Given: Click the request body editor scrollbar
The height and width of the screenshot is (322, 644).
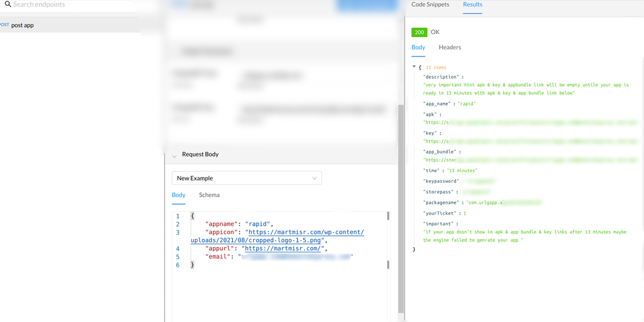Looking at the screenshot, I should 388,239.
